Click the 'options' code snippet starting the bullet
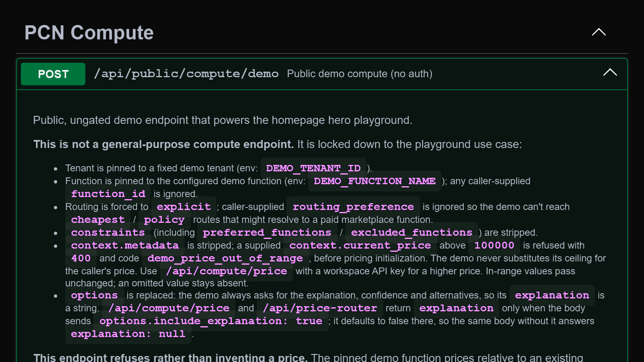The width and height of the screenshot is (644, 362). coord(94,295)
